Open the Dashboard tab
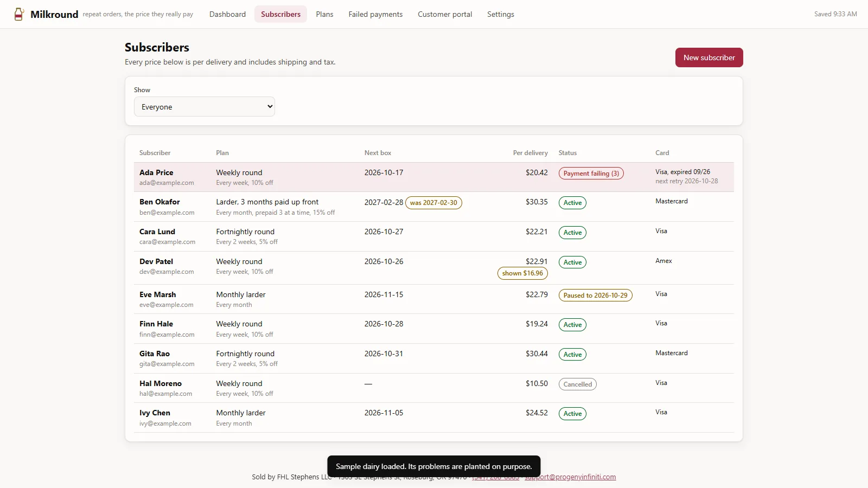The image size is (868, 488). click(227, 14)
